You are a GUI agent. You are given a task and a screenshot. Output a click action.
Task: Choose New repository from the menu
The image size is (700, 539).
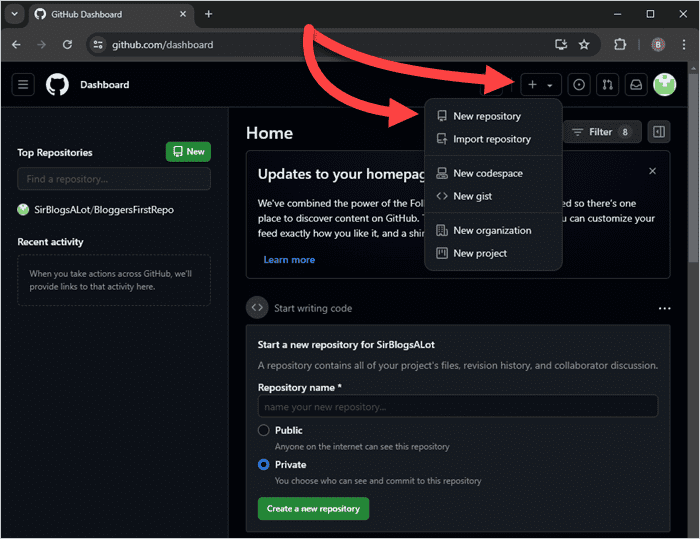point(493,116)
